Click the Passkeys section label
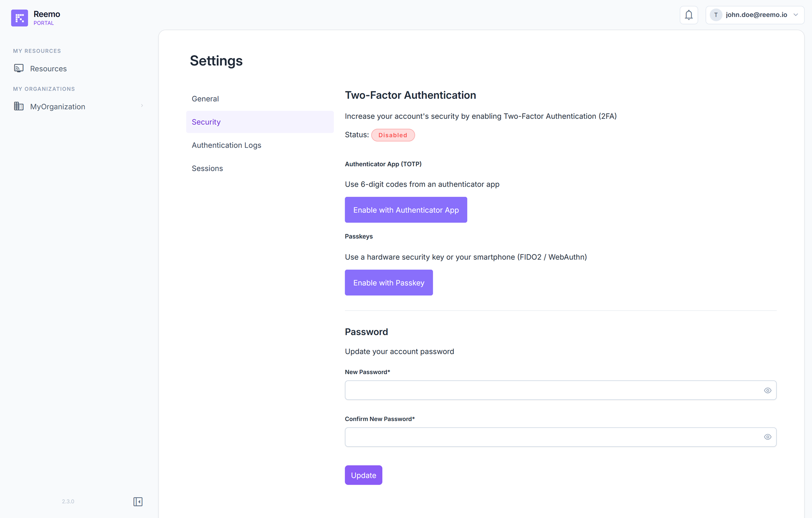Screen dimensions: 812x518 pyautogui.click(x=359, y=237)
